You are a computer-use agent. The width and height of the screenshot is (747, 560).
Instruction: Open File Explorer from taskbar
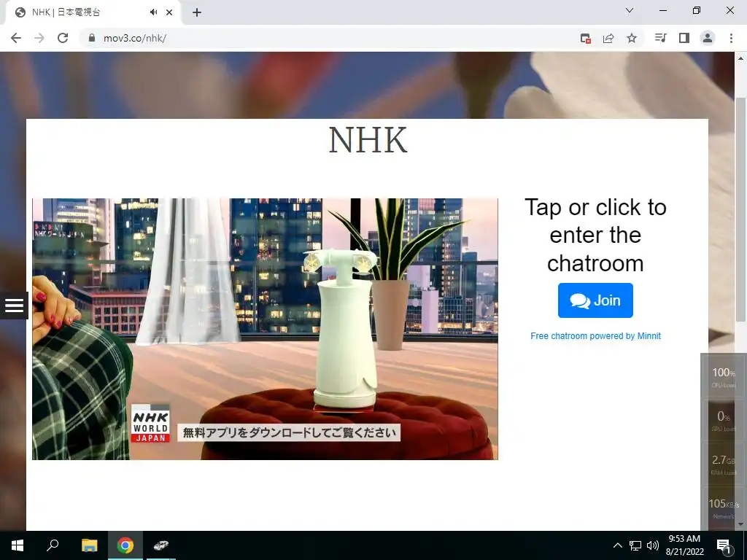(x=89, y=545)
